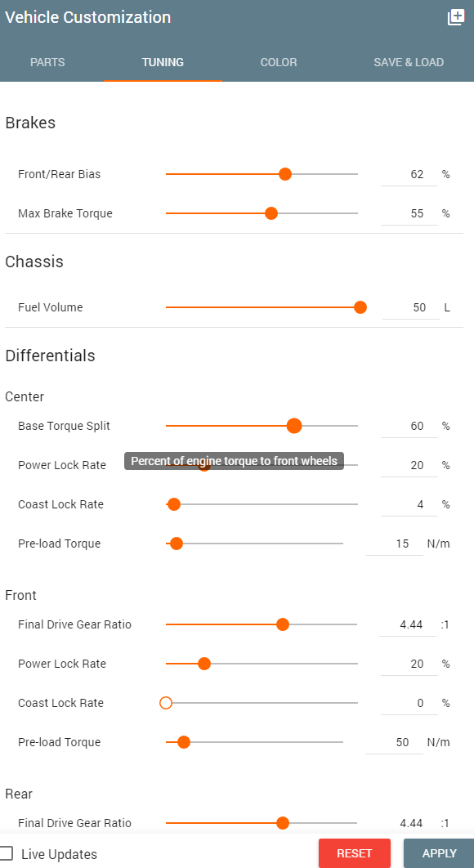This screenshot has height=868, width=474.
Task: Open the COLOR tab
Action: (279, 63)
